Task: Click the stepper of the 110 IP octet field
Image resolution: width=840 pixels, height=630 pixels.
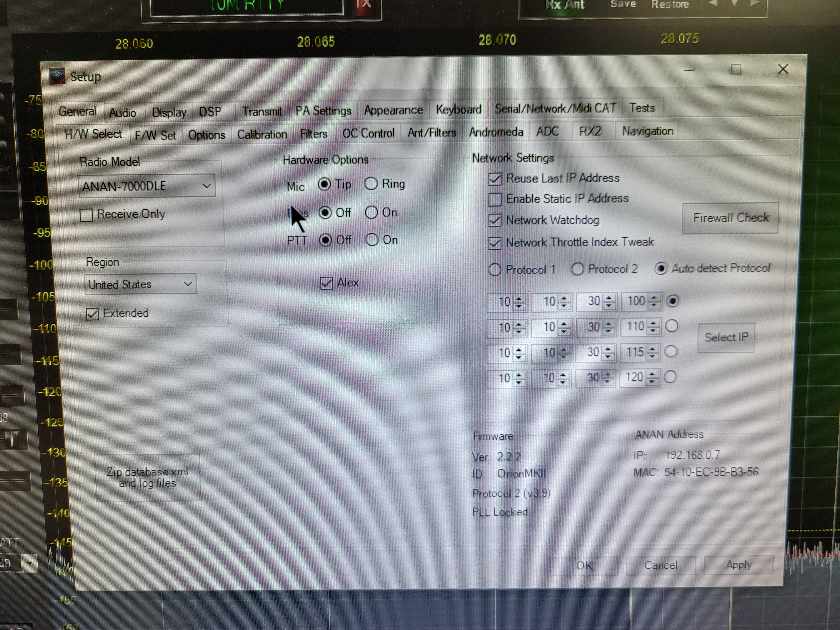Action: click(x=653, y=327)
